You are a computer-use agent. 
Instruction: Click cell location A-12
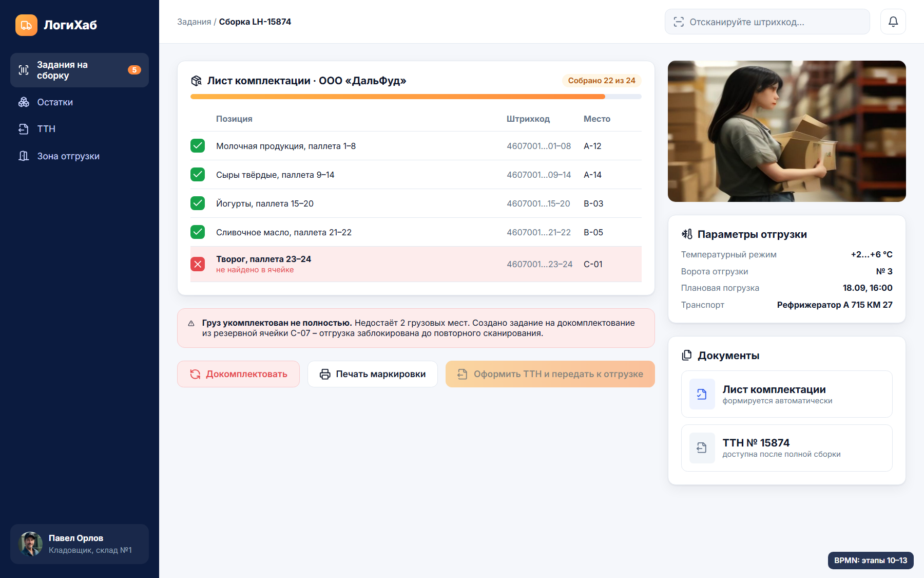point(592,146)
